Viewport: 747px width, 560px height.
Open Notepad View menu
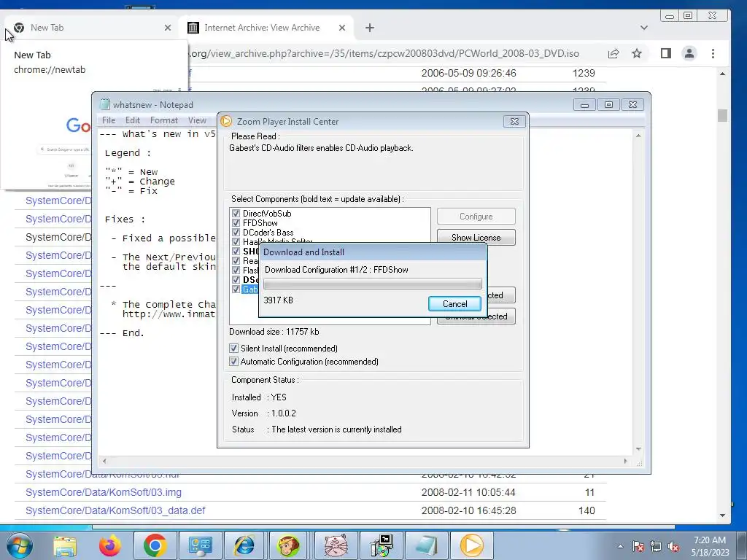tap(197, 120)
